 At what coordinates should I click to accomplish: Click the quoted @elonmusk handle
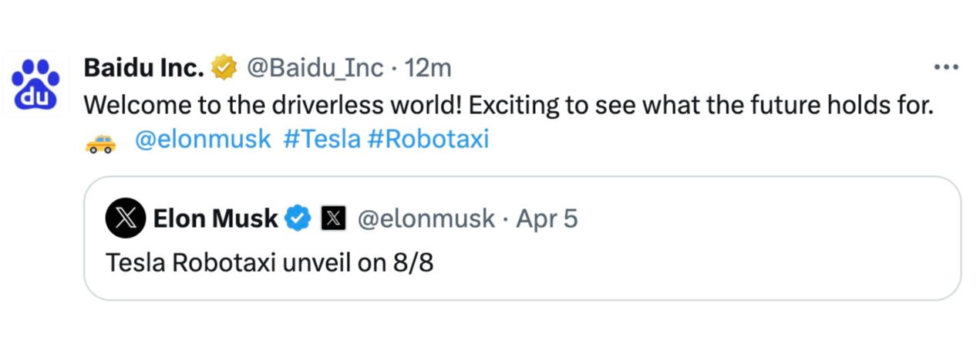426,218
